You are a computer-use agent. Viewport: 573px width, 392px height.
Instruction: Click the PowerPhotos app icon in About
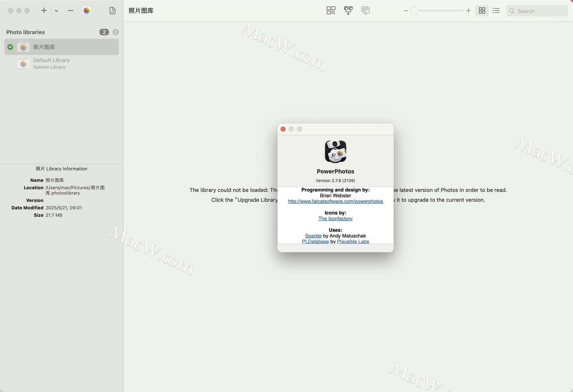point(335,152)
